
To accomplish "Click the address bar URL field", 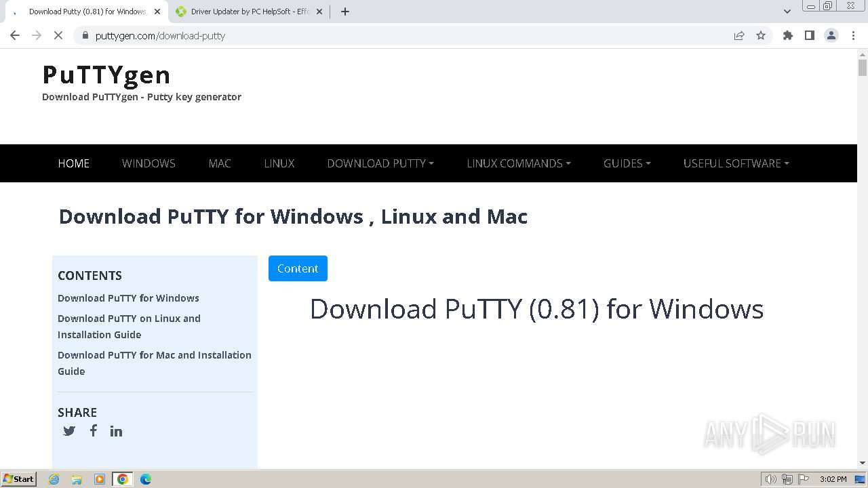I will click(407, 35).
